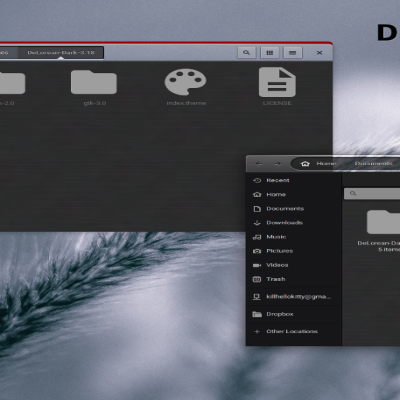Screen dimensions: 400x400
Task: Open Music in the sidebar
Action: (x=294, y=237)
